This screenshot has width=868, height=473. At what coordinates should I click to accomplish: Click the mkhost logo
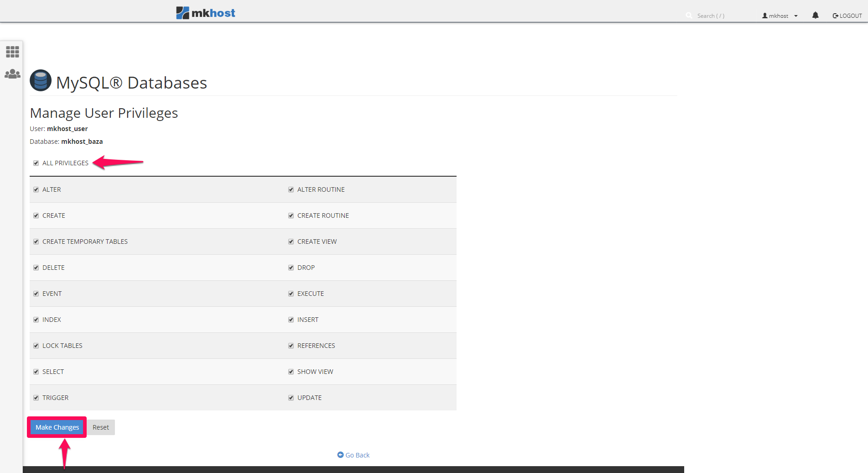click(206, 13)
